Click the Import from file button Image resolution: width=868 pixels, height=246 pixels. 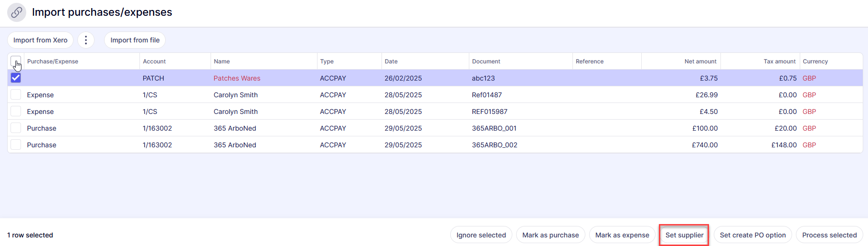point(135,40)
